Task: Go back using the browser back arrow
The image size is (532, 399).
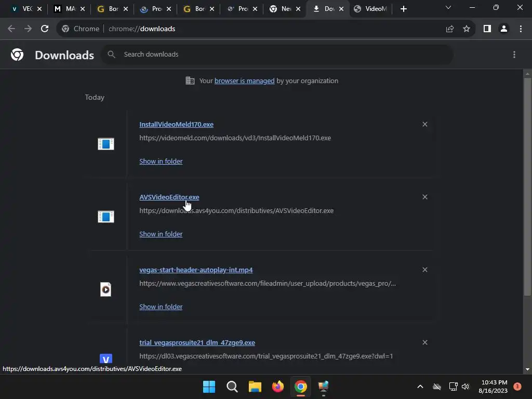Action: point(11,29)
